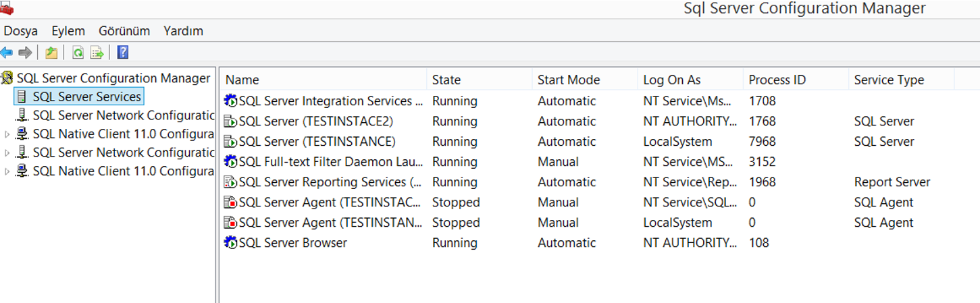Click the Refresh toolbar icon
The image size is (980, 303).
[78, 53]
